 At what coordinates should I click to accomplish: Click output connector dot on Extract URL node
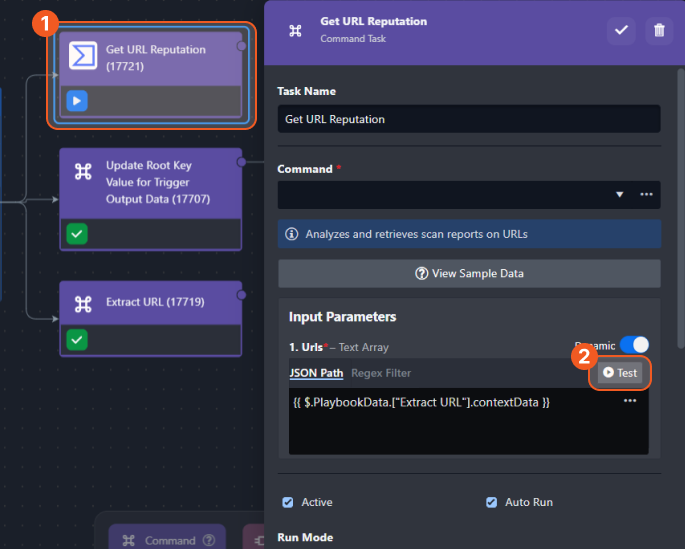241,295
